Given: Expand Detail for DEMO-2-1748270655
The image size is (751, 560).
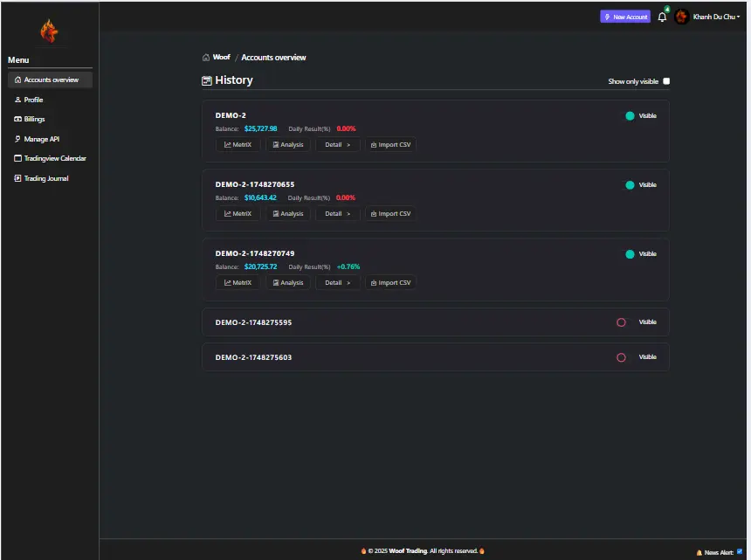Looking at the screenshot, I should pyautogui.click(x=337, y=213).
